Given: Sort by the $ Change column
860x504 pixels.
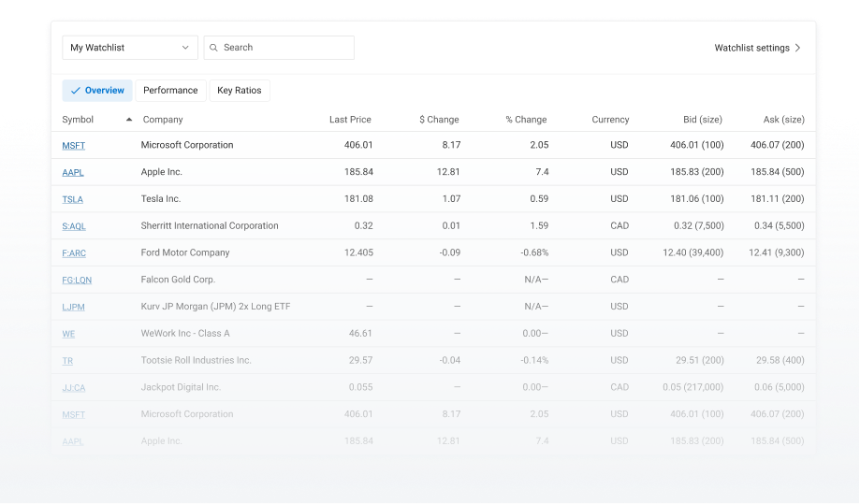Looking at the screenshot, I should coord(439,120).
